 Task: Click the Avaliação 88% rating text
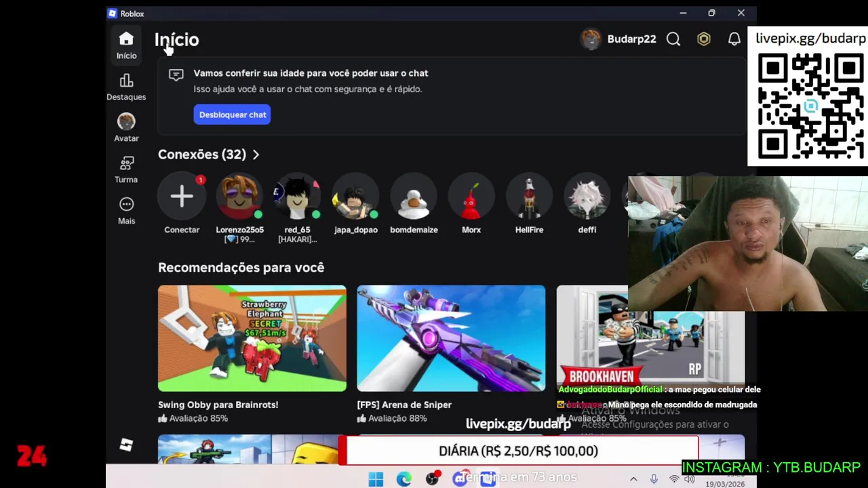397,418
